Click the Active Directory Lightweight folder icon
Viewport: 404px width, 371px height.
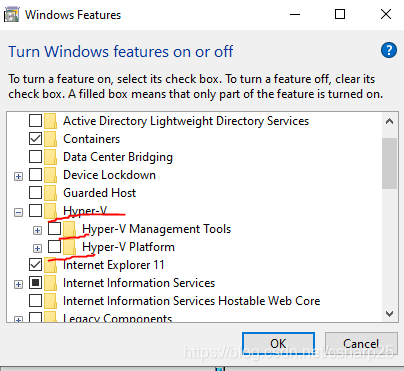pyautogui.click(x=50, y=121)
